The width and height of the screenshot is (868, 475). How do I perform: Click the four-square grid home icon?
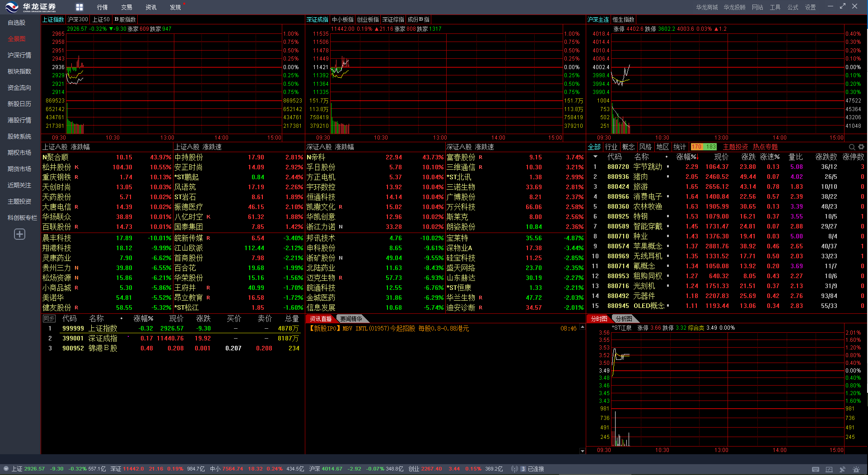click(x=79, y=7)
